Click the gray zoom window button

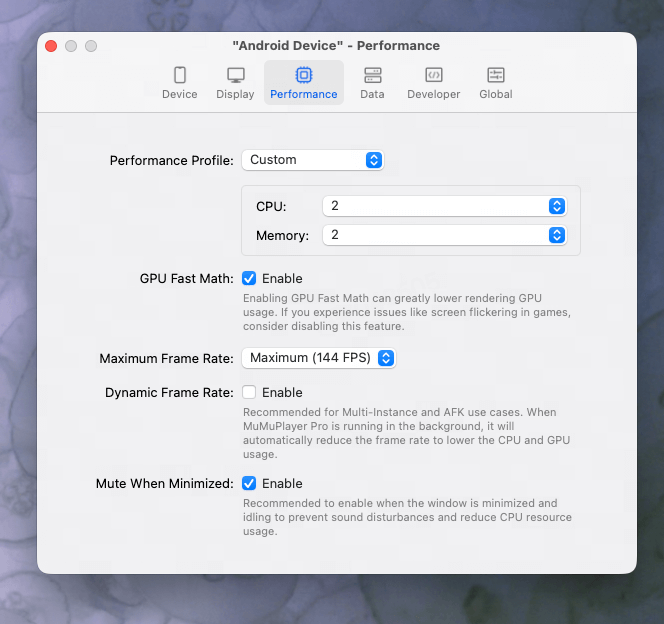tap(91, 46)
